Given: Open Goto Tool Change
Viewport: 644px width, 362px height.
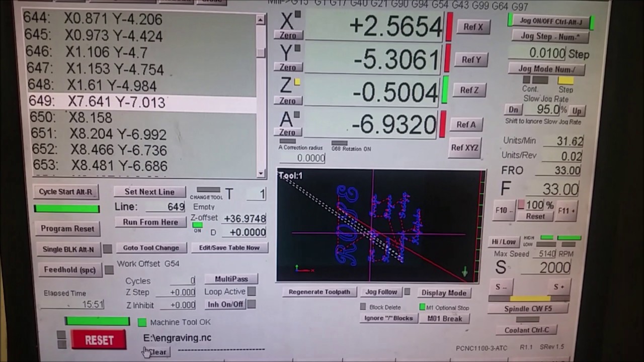Looking at the screenshot, I should click(x=151, y=248).
